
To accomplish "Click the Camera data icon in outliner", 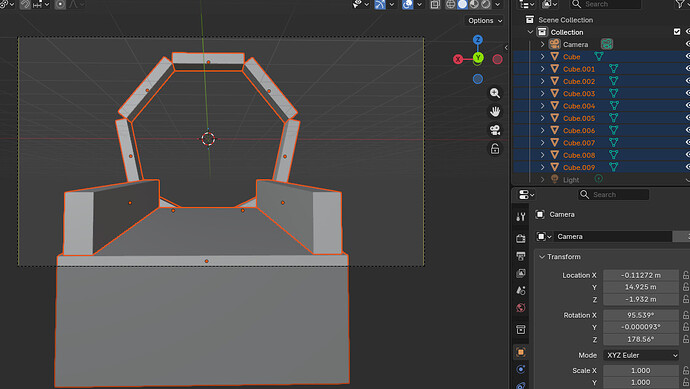I will 607,44.
